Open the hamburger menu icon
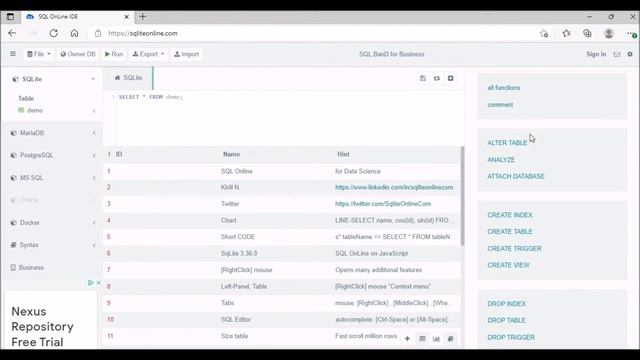The image size is (640, 360). click(13, 54)
